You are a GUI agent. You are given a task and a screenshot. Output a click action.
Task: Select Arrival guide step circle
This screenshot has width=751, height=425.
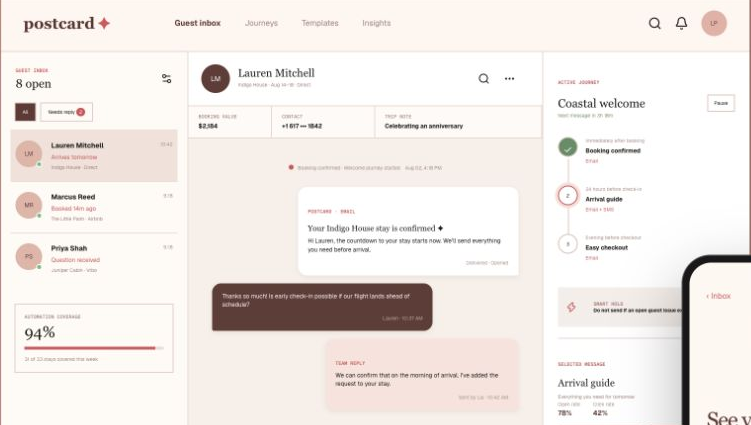click(x=568, y=195)
